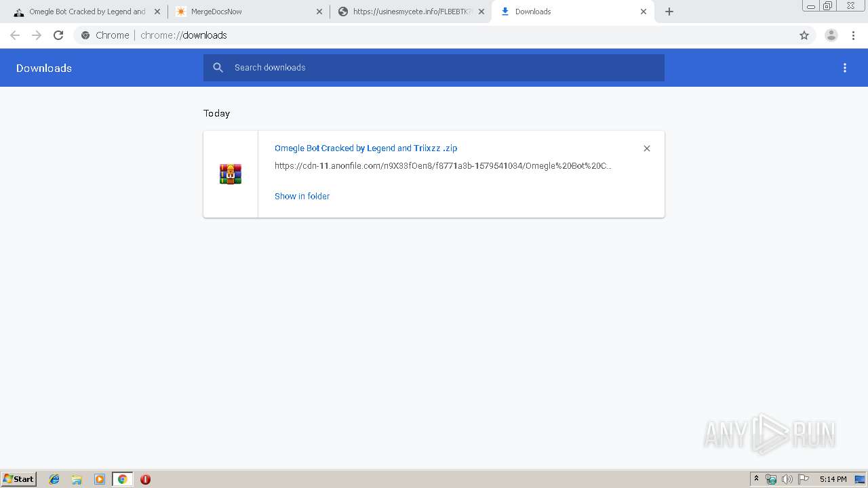Close the Downloads tab
868x488 pixels.
pos(644,12)
